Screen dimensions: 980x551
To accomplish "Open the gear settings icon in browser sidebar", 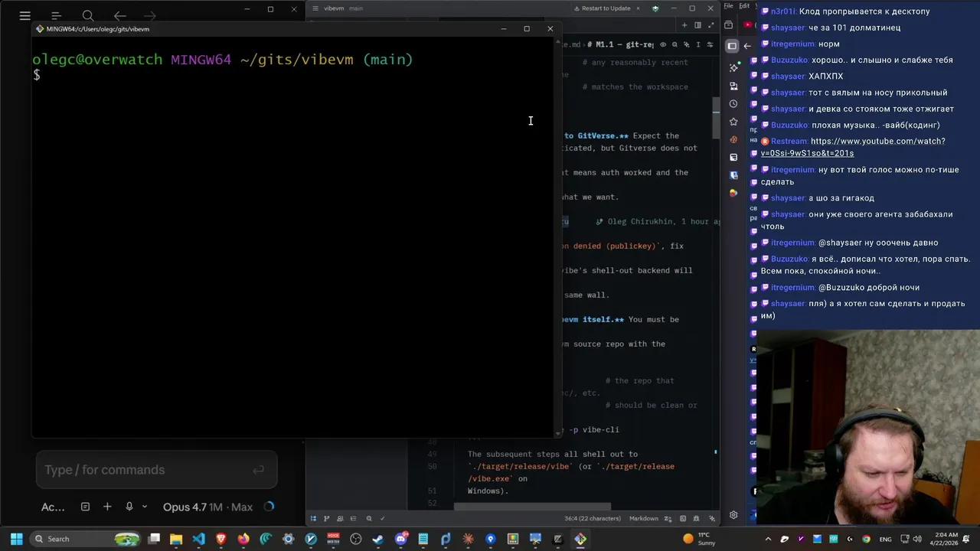I will pos(733,515).
